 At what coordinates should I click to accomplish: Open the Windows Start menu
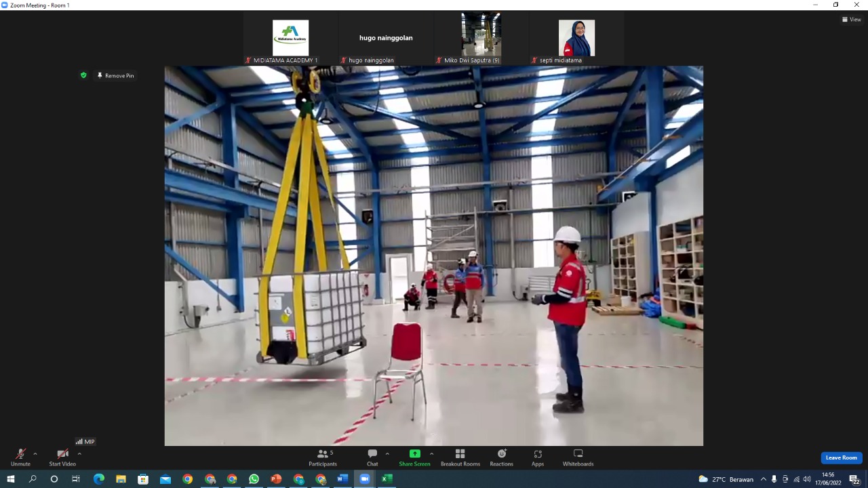tap(10, 479)
